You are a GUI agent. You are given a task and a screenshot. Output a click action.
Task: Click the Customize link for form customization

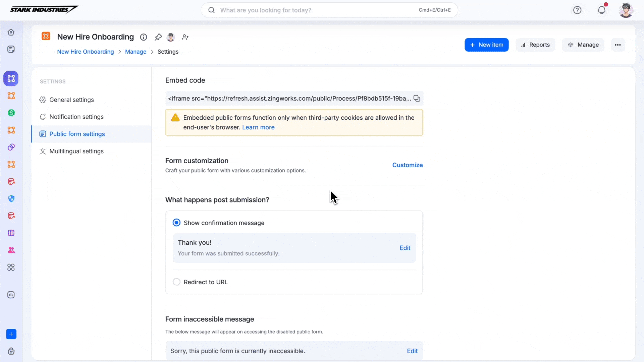pos(407,165)
